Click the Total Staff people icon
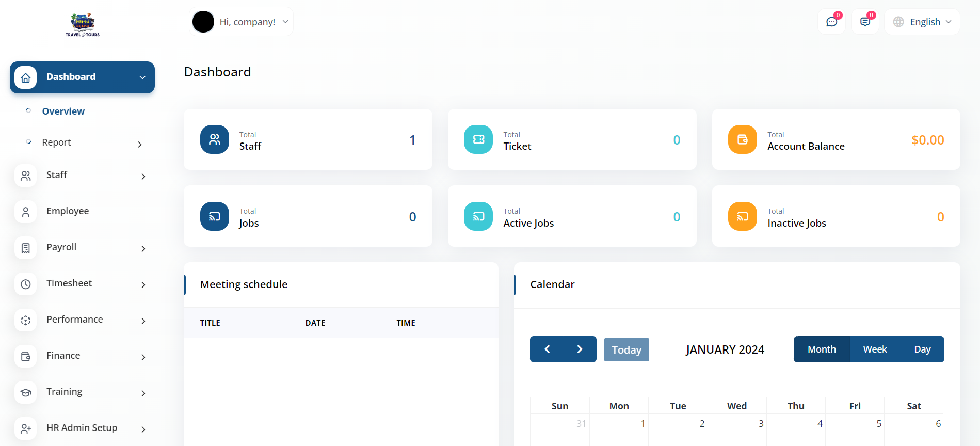Viewport: 980px width, 446px height. point(215,139)
